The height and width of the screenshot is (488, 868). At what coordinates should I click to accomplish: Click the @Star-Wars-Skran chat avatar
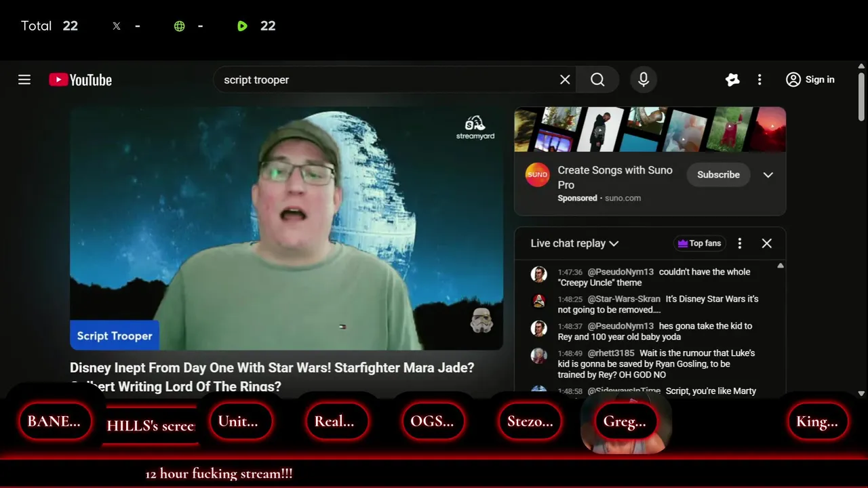pos(539,302)
